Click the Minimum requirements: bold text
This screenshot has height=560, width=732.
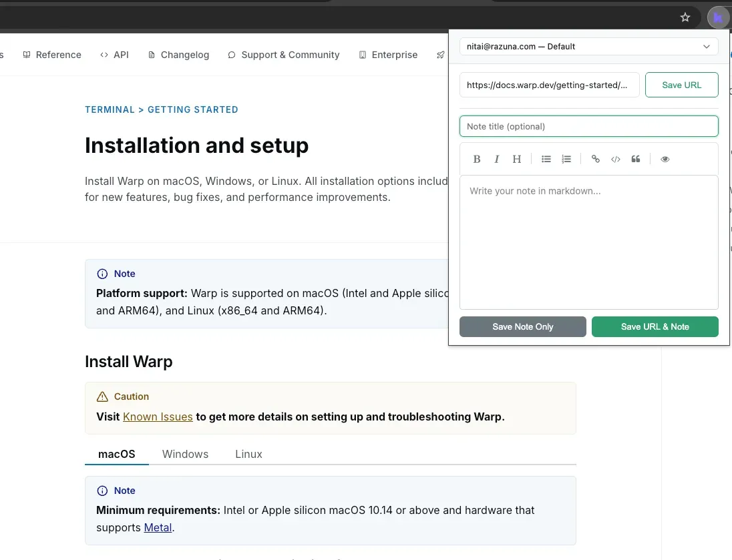tap(158, 511)
